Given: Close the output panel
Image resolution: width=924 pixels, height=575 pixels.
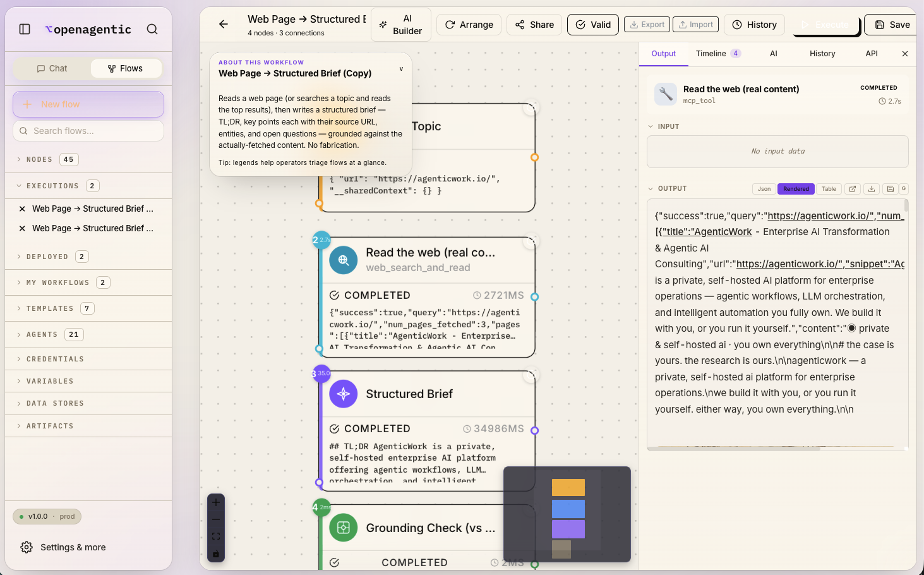Looking at the screenshot, I should pyautogui.click(x=905, y=54).
